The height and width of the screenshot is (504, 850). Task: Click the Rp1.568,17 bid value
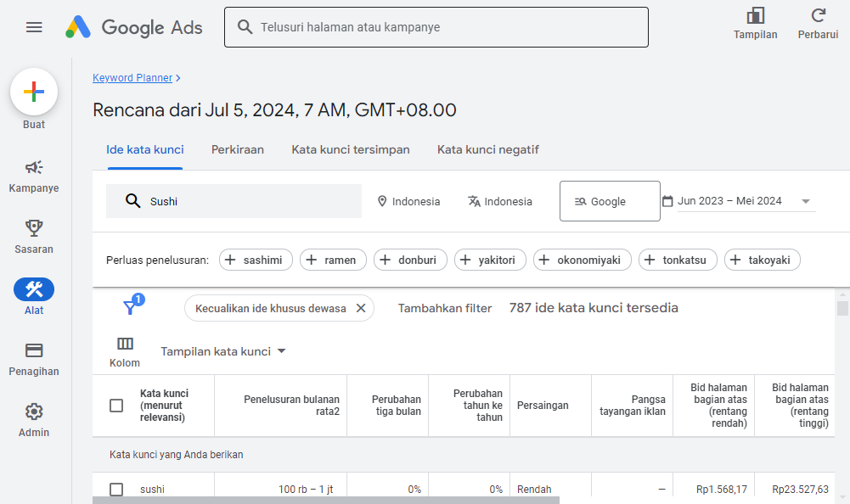click(x=722, y=490)
